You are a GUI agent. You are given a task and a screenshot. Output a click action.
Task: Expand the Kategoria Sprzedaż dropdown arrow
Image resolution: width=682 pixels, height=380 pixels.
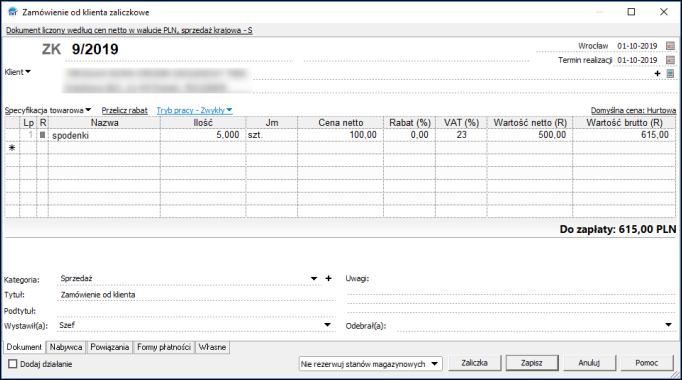tap(314, 279)
